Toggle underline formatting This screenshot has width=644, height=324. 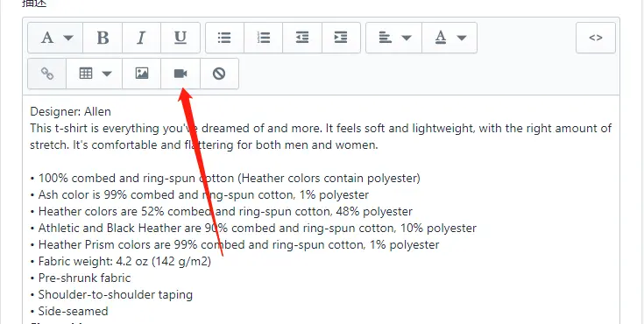click(180, 38)
